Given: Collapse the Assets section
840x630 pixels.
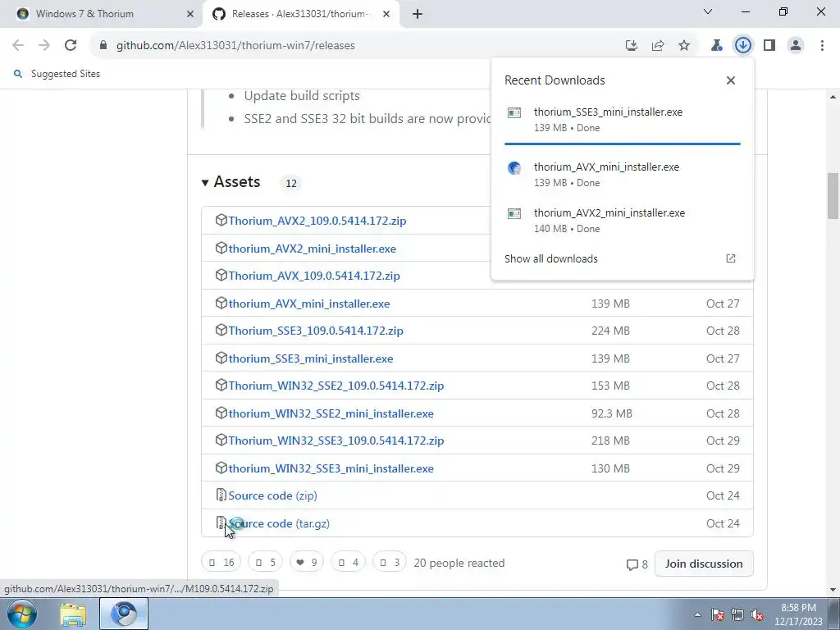Looking at the screenshot, I should [x=231, y=182].
